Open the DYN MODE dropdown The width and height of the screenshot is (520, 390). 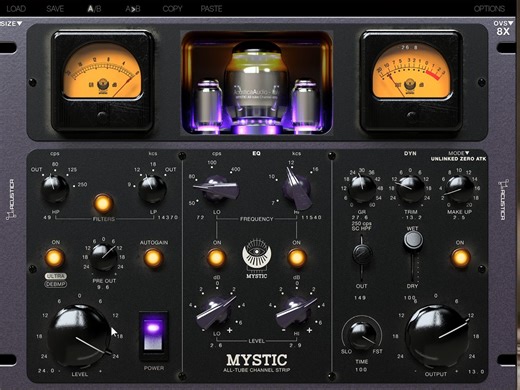(x=459, y=153)
